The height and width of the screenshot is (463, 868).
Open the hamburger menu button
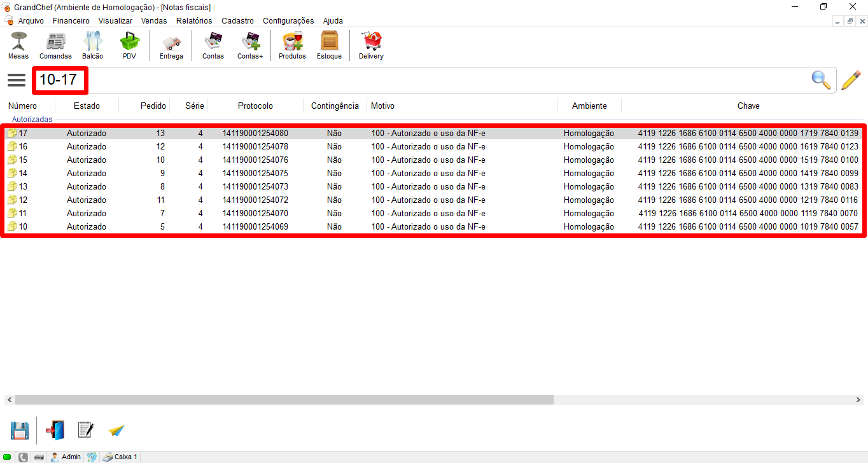click(17, 80)
